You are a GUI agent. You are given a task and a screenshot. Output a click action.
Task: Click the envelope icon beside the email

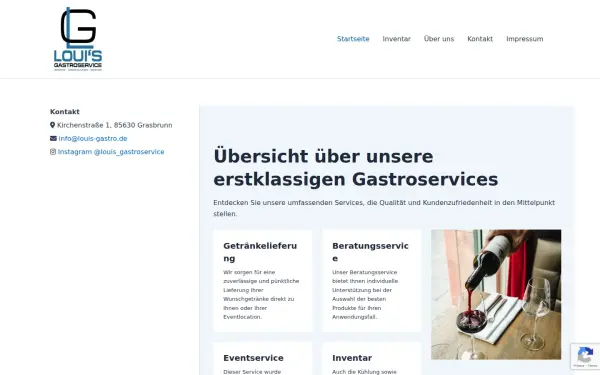point(53,139)
